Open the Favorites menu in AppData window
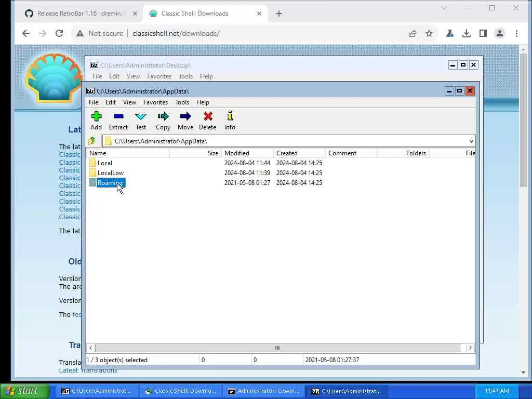This screenshot has width=532, height=399. pos(156,102)
